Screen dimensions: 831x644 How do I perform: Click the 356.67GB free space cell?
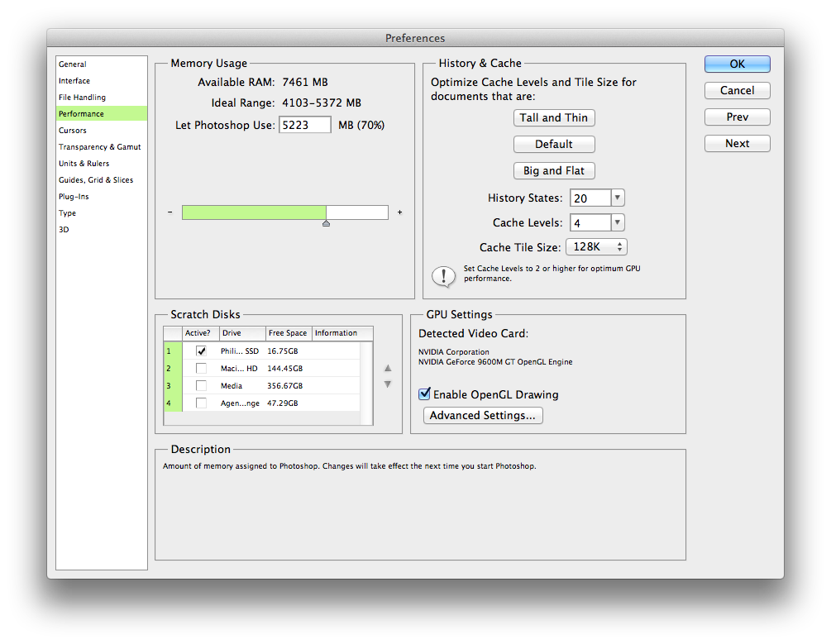pyautogui.click(x=284, y=386)
